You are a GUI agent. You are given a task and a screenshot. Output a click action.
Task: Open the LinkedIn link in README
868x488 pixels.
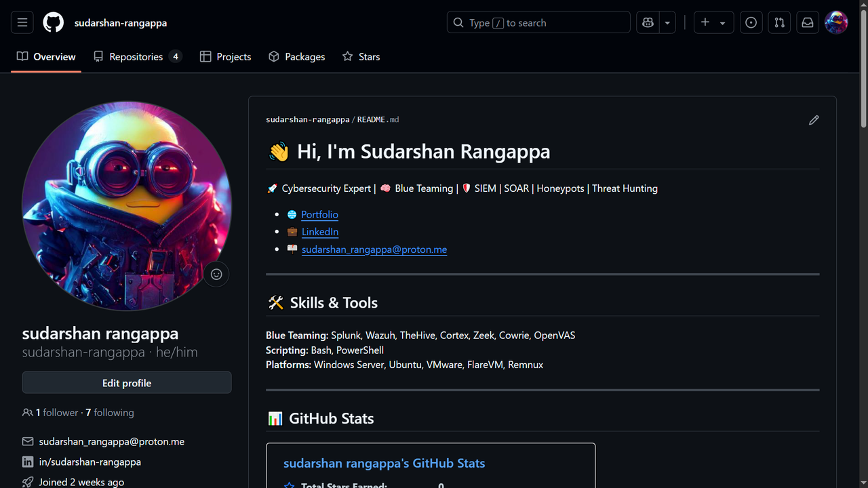(320, 232)
